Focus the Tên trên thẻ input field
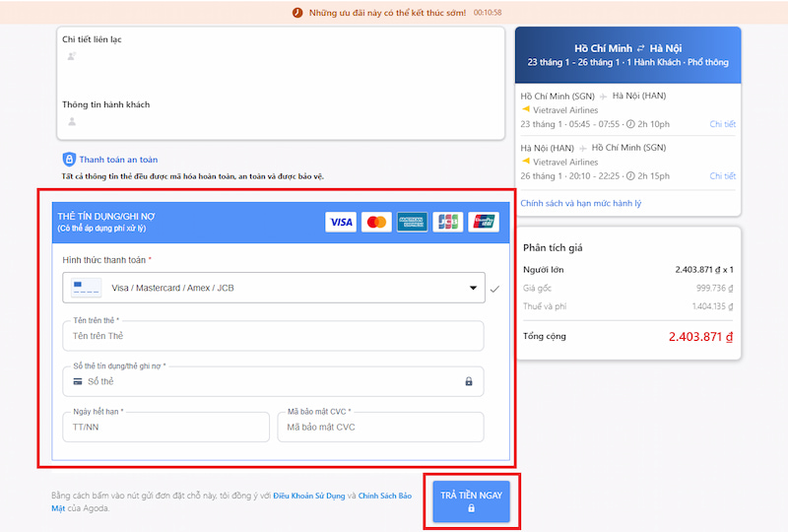Screen dimensions: 788x532 (x=273, y=335)
